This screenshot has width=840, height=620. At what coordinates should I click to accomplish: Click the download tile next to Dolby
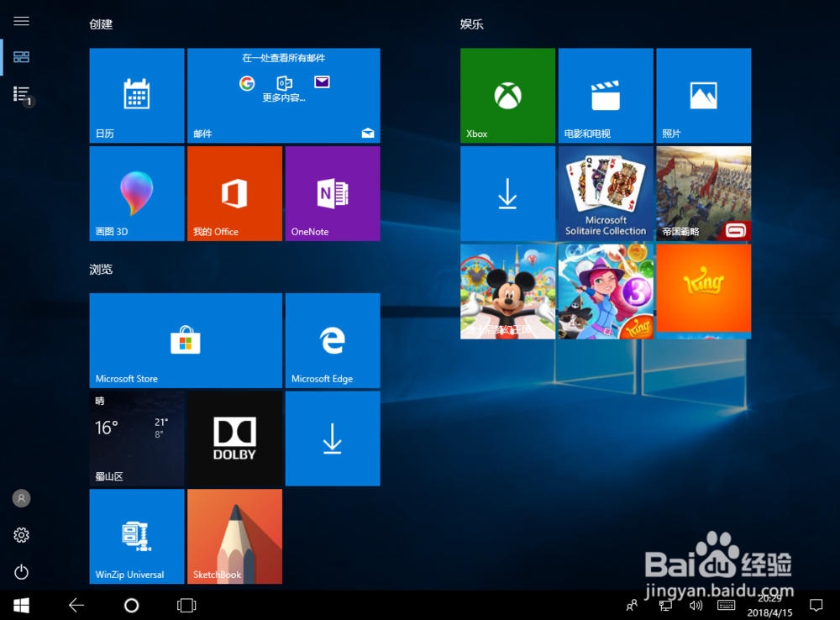(x=333, y=439)
